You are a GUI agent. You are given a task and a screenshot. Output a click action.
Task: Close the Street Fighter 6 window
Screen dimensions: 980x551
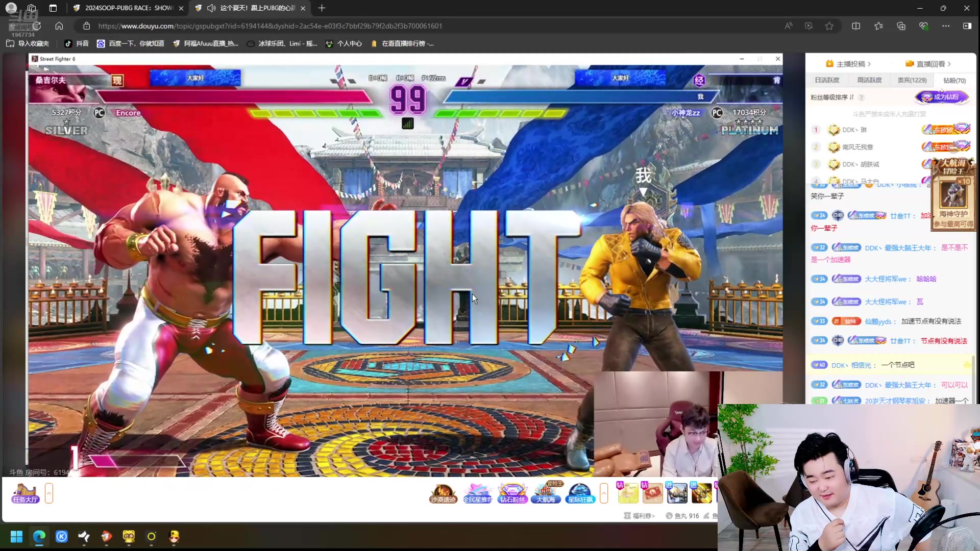point(778,59)
